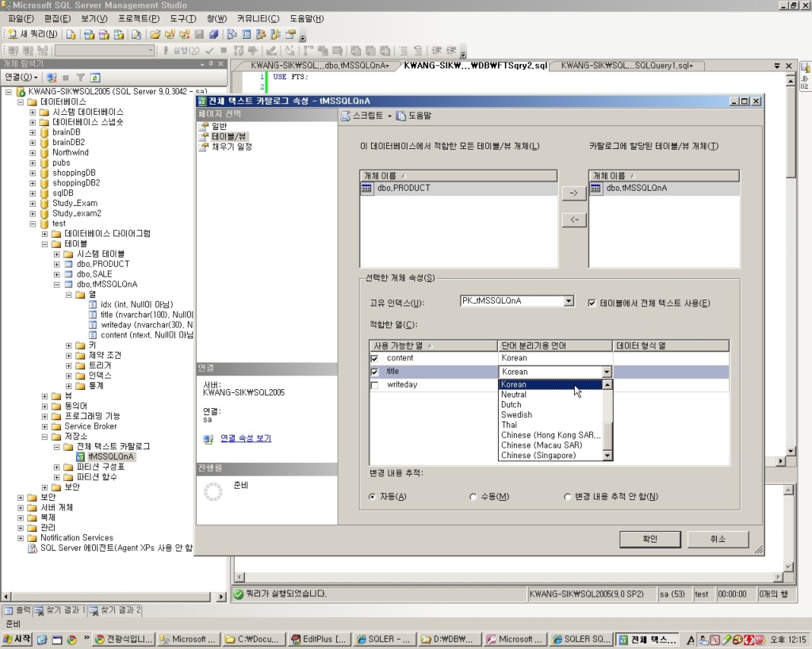Open the 파일(F) menu
This screenshot has height=649, width=812.
click(x=21, y=19)
